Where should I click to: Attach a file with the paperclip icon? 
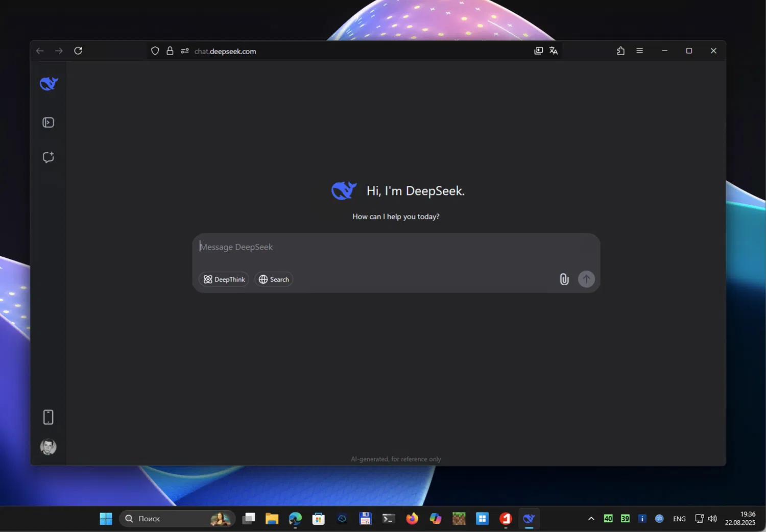[564, 279]
